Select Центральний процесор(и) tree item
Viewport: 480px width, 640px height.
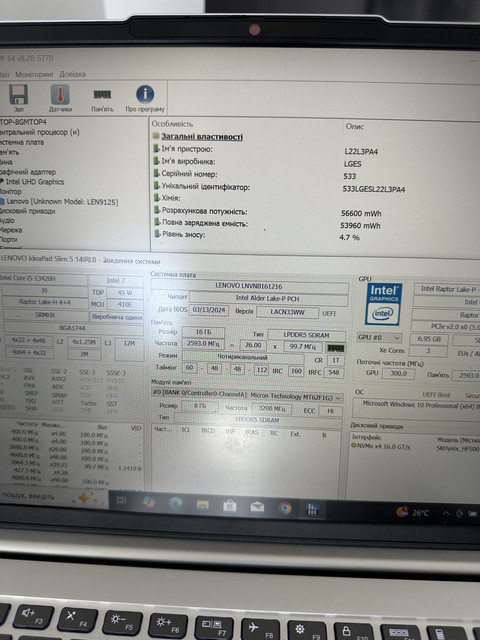(x=40, y=132)
